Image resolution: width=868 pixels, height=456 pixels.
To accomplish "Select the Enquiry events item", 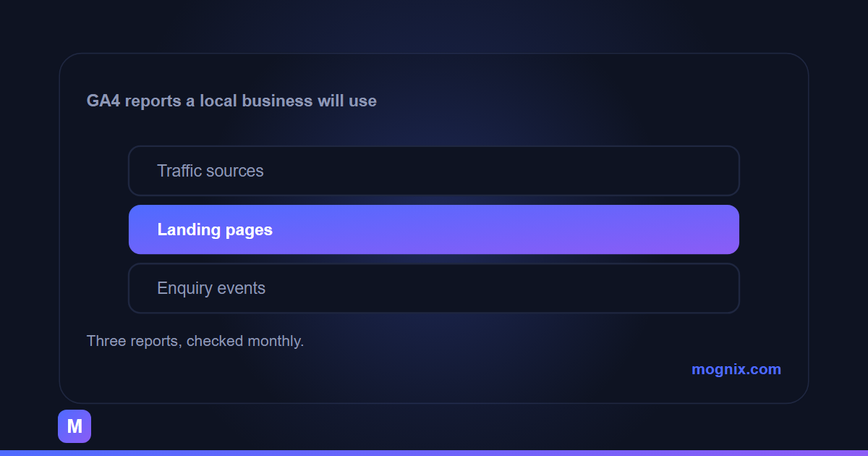I will tap(434, 288).
